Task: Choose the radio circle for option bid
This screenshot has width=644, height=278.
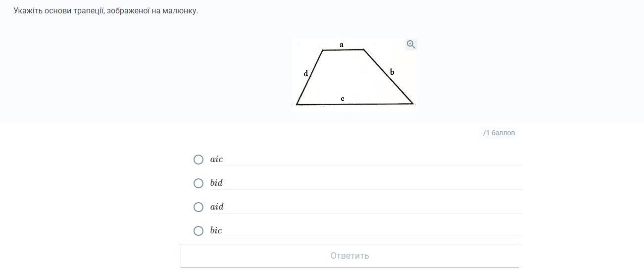Action: (198, 183)
